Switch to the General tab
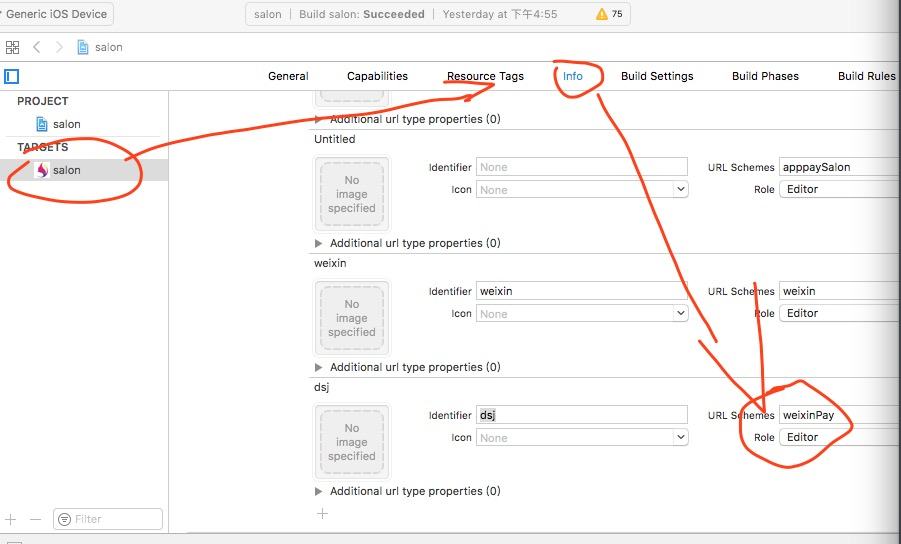 (x=288, y=76)
